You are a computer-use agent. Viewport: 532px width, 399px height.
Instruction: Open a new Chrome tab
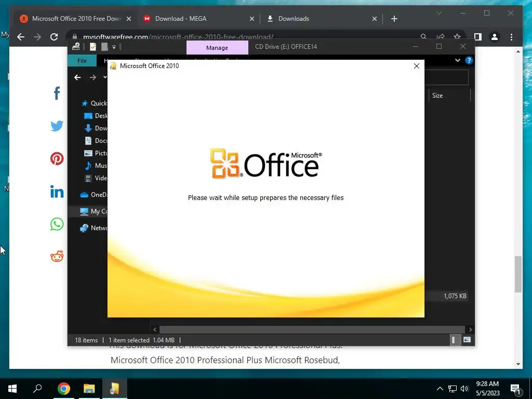point(394,19)
